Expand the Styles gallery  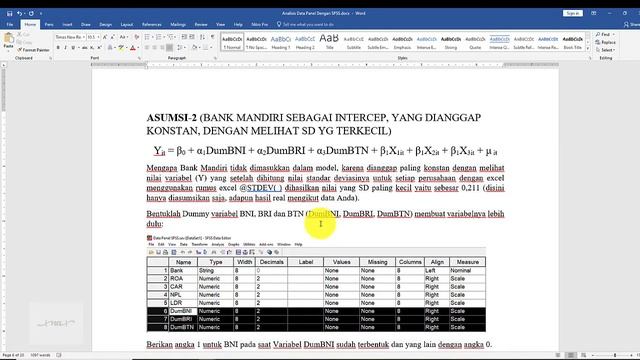588,49
